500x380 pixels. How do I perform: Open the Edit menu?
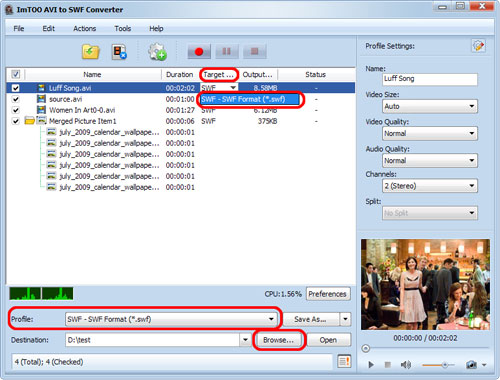[x=49, y=29]
